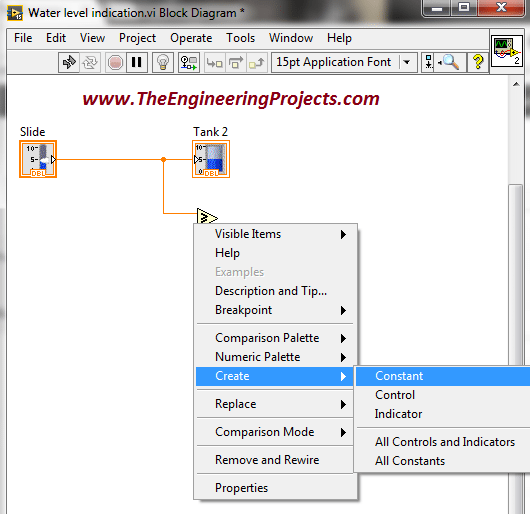Expand the Comparison Palette submenu
This screenshot has width=530, height=514.
(x=275, y=338)
